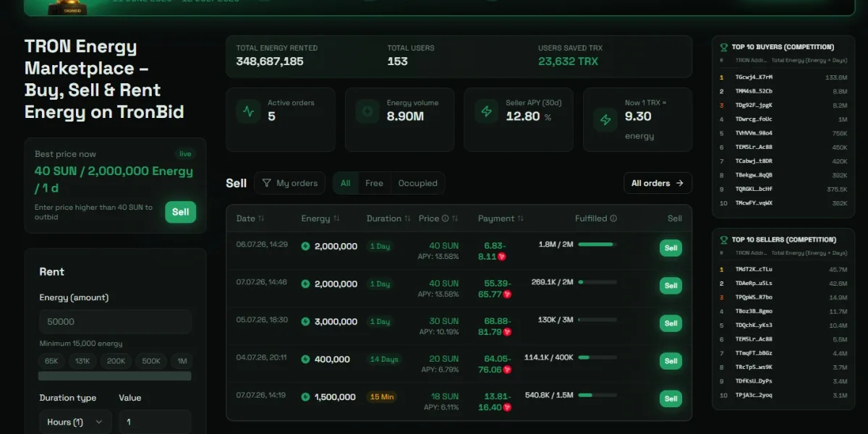
Task: Click Sell on the 400,000 energy order
Action: coord(671,361)
